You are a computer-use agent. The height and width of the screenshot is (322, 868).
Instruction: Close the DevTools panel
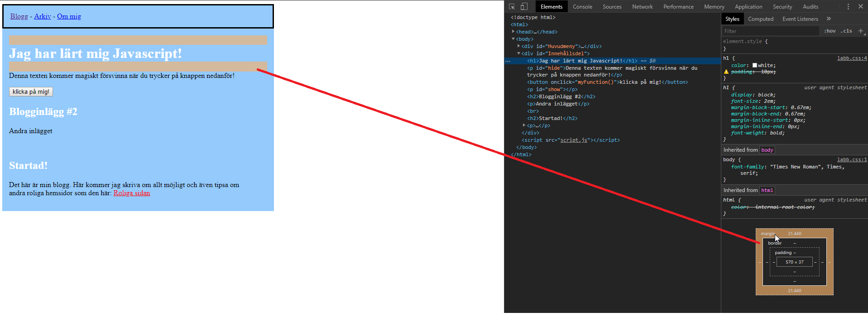tap(861, 6)
